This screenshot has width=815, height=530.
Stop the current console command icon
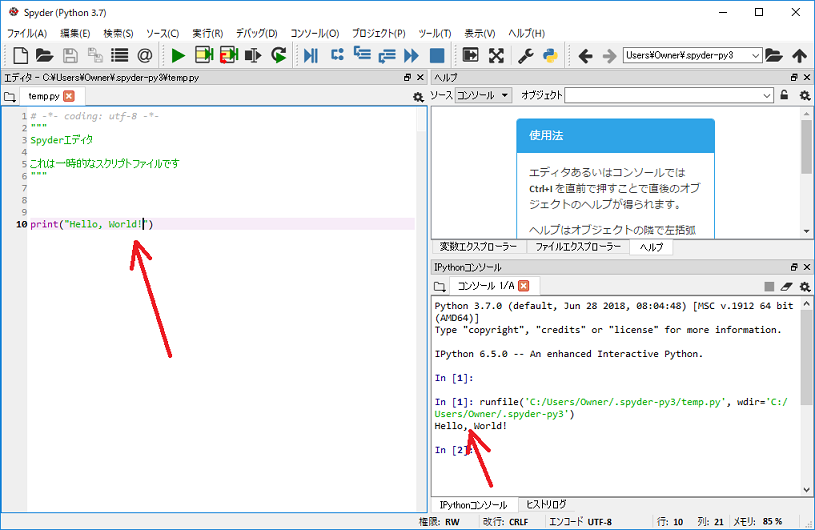pyautogui.click(x=769, y=286)
